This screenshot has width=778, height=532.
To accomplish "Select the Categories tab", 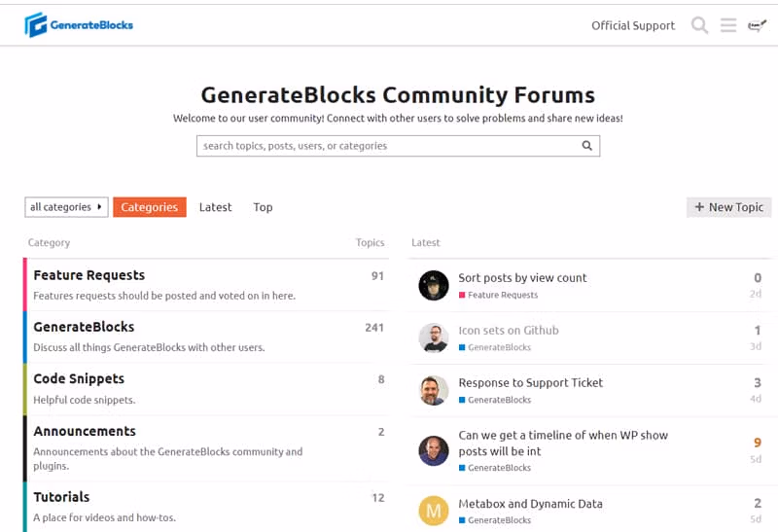I will [x=150, y=207].
